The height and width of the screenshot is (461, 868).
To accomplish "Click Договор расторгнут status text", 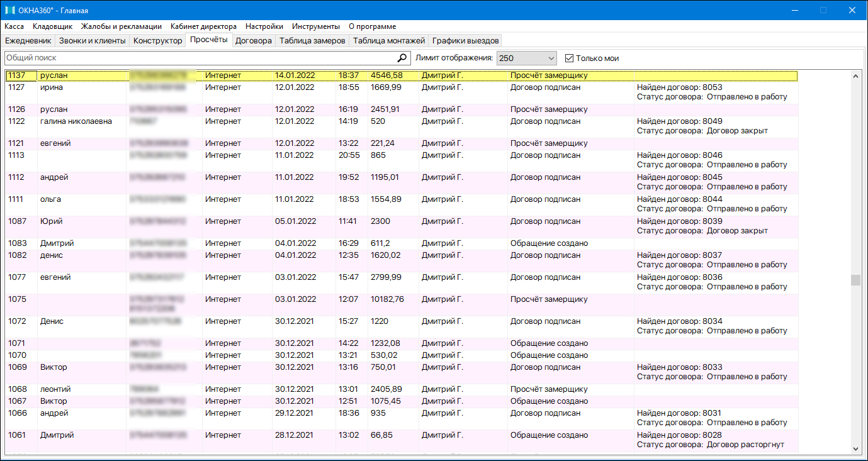I will tap(745, 445).
